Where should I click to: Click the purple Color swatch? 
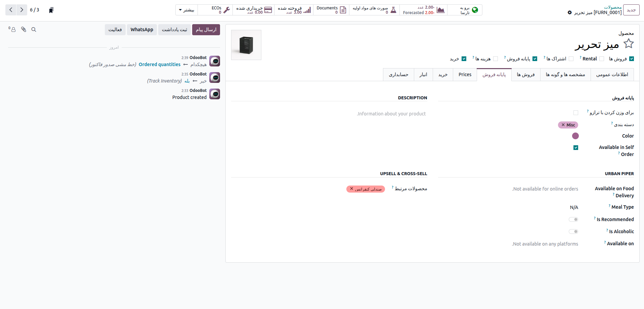click(575, 136)
